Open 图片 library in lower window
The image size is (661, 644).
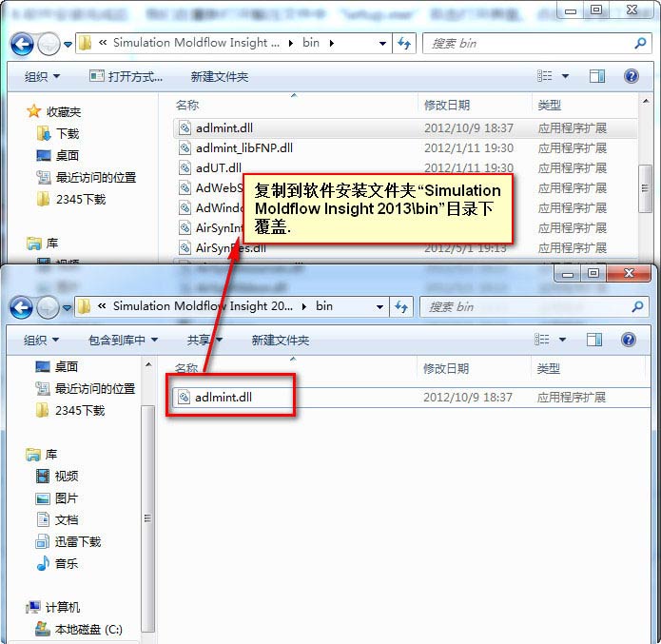[x=57, y=498]
